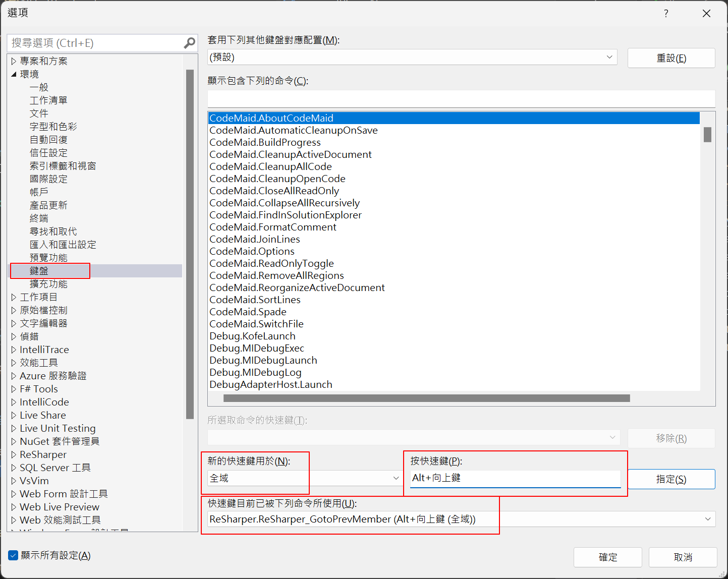The width and height of the screenshot is (728, 579).
Task: Select the 一般 tree item
Action: click(39, 87)
